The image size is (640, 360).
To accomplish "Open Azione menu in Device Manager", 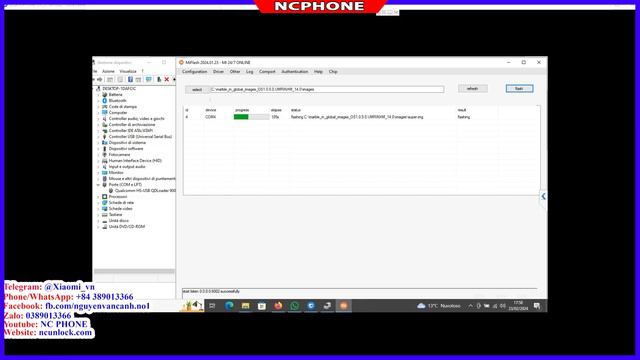I will click(x=108, y=71).
